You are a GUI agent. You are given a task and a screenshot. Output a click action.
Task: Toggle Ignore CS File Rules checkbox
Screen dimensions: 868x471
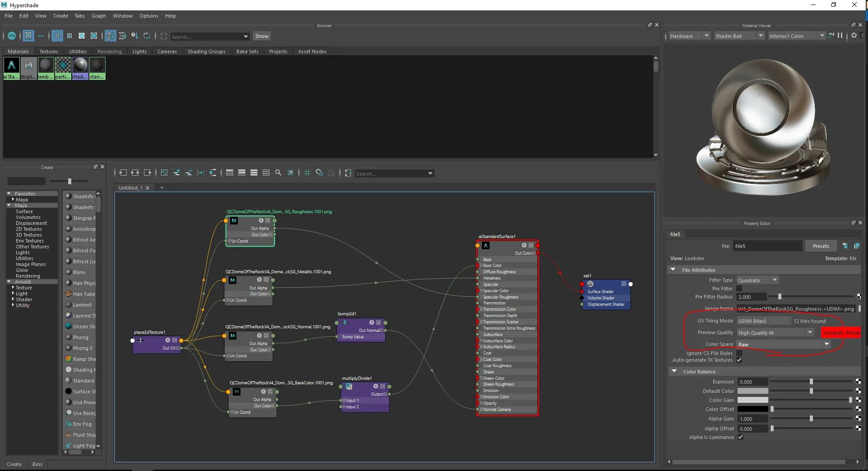[x=739, y=353]
